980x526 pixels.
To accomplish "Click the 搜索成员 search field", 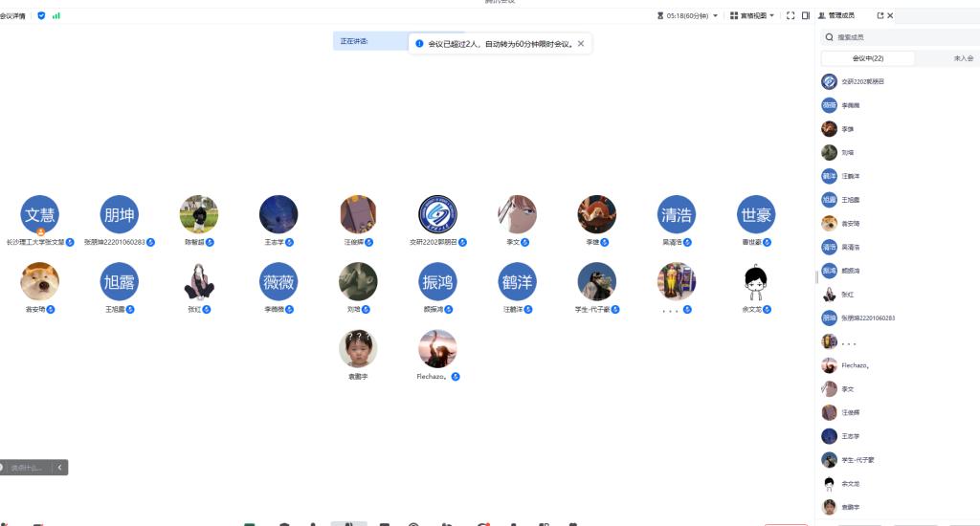I will click(x=900, y=37).
